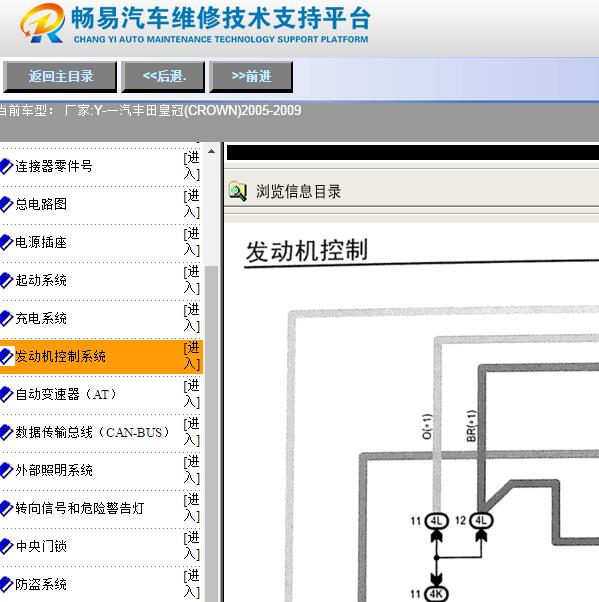Open 充电系统 via its [进入] link
Image resolution: width=599 pixels, height=602 pixels.
192,318
